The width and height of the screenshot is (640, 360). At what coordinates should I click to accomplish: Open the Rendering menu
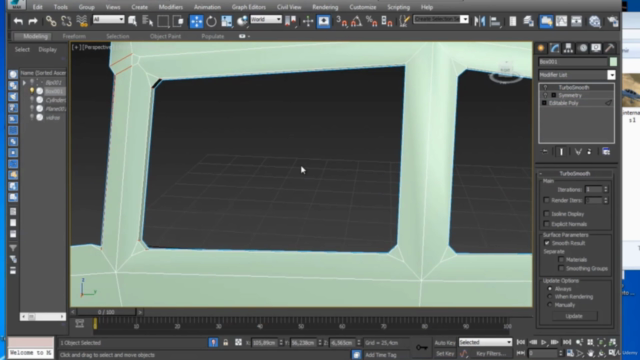pos(325,7)
